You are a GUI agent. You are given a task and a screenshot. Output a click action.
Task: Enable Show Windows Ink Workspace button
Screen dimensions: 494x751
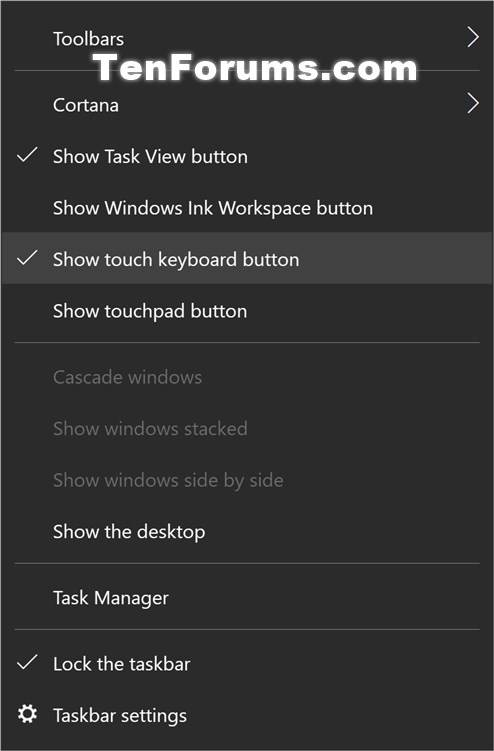[x=247, y=208]
